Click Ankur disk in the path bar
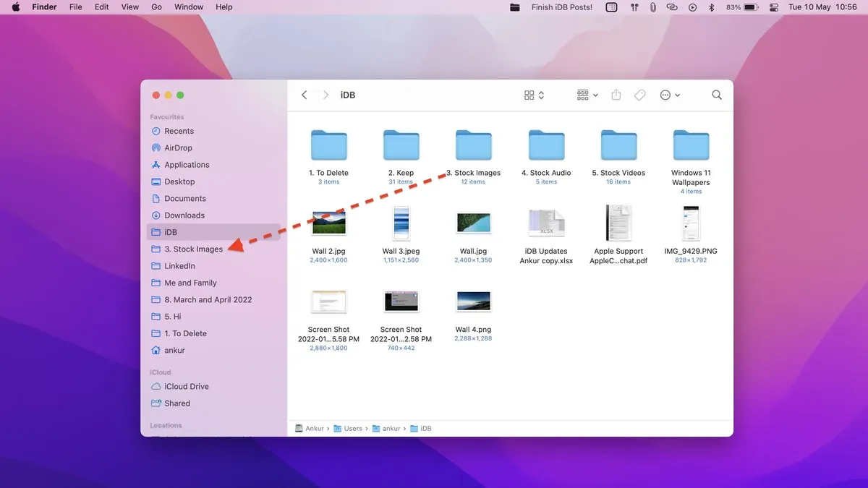The height and width of the screenshot is (488, 868). point(310,429)
